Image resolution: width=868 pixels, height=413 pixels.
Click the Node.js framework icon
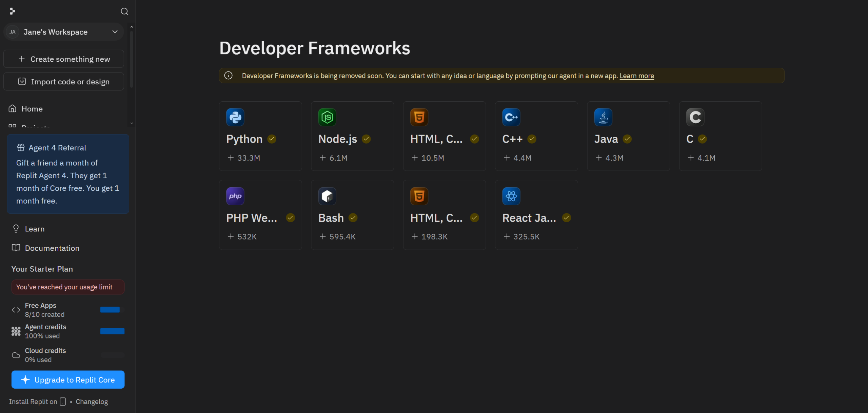327,117
